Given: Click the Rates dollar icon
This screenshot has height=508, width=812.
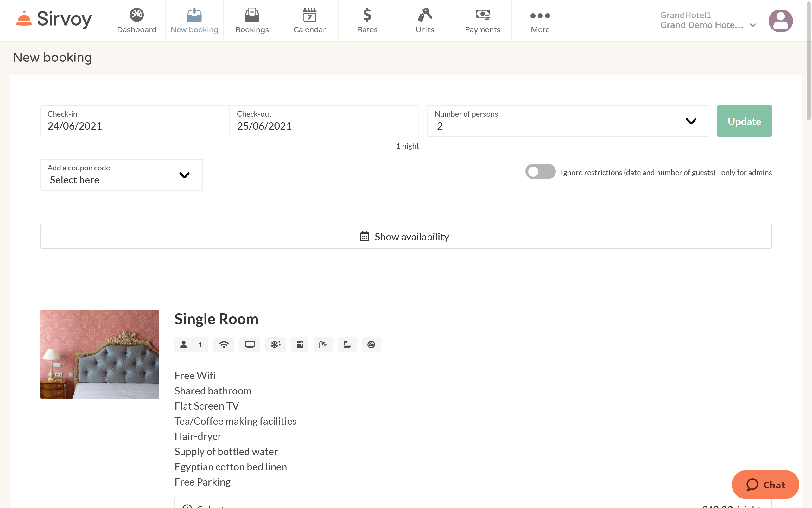Looking at the screenshot, I should tap(367, 15).
